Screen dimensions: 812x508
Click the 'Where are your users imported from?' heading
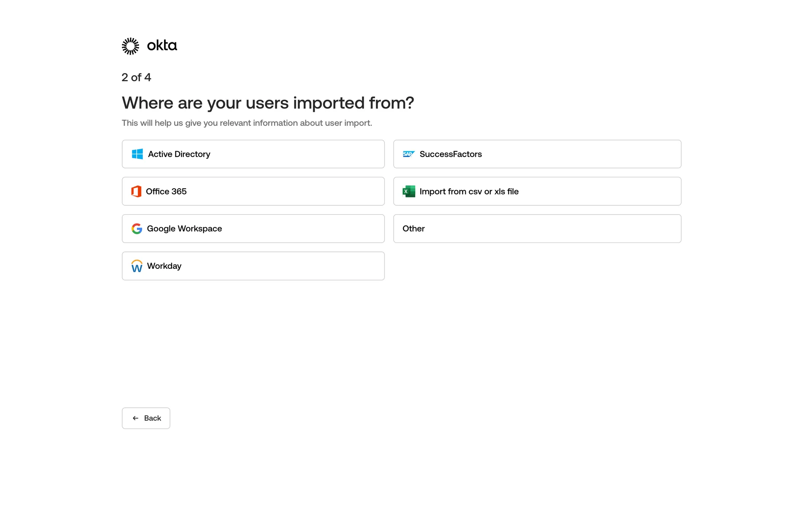pos(268,103)
